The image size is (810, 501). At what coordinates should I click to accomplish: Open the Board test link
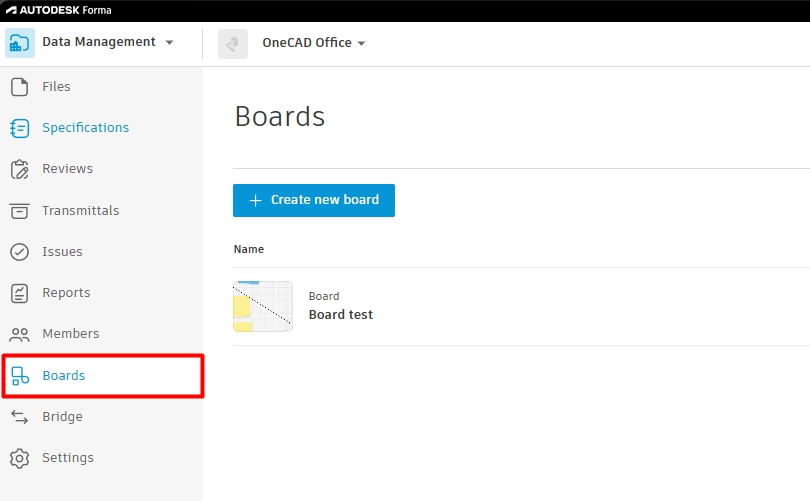coord(340,315)
